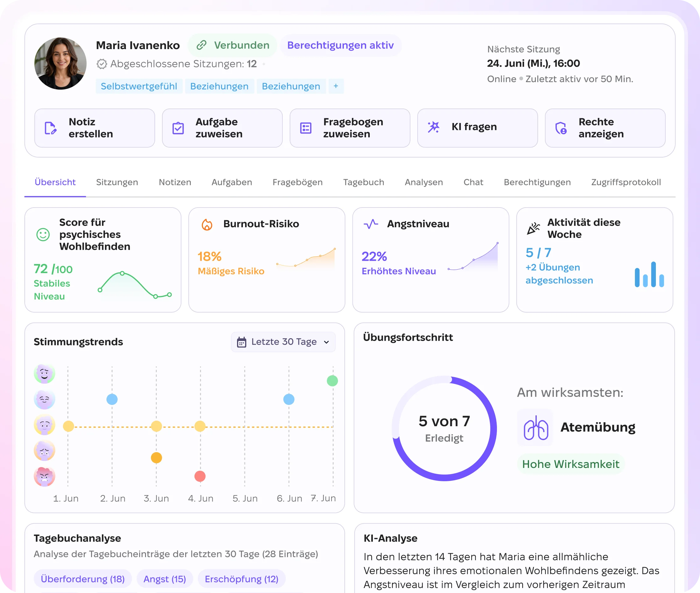Click the lungs icon next to Atemübung
The width and height of the screenshot is (700, 593).
click(536, 427)
